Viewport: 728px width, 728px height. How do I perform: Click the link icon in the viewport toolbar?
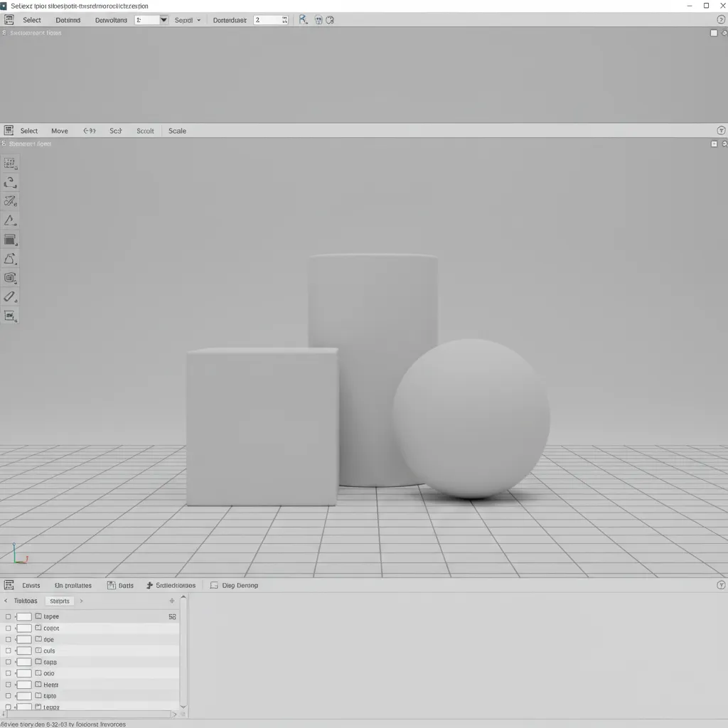click(x=89, y=131)
